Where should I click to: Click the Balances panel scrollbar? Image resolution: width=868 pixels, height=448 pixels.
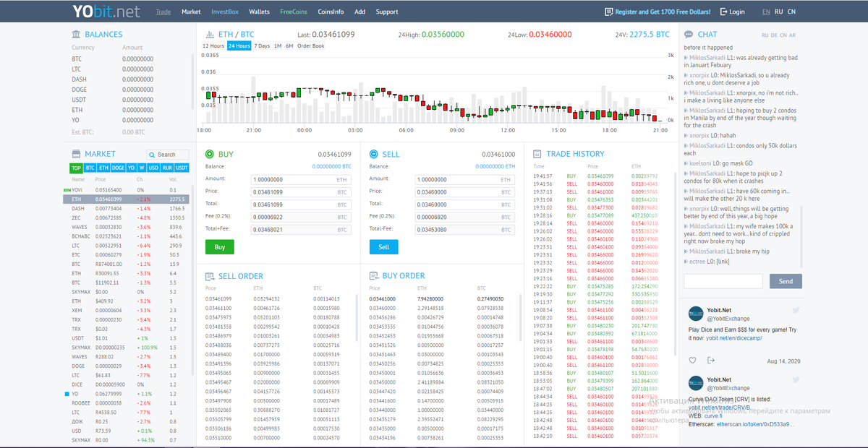(x=192, y=83)
